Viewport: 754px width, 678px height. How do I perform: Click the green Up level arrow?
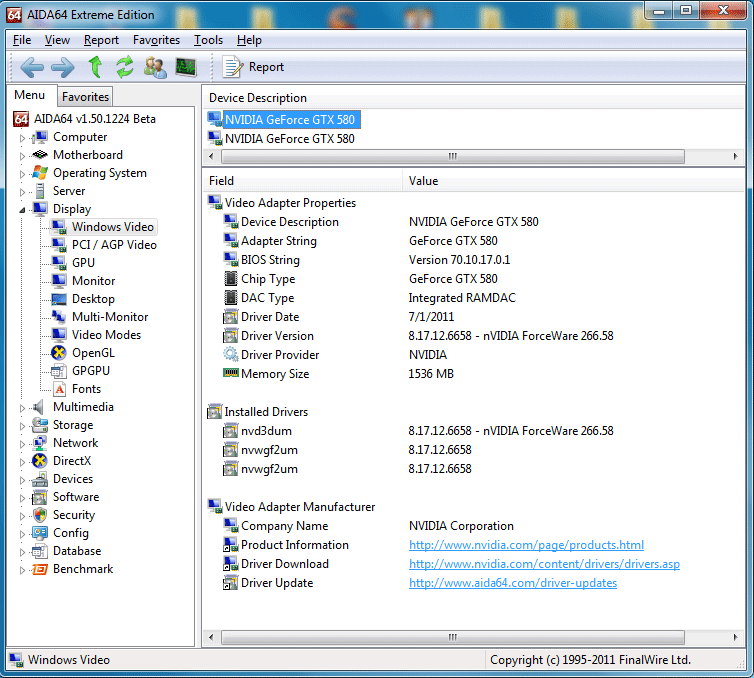point(95,67)
